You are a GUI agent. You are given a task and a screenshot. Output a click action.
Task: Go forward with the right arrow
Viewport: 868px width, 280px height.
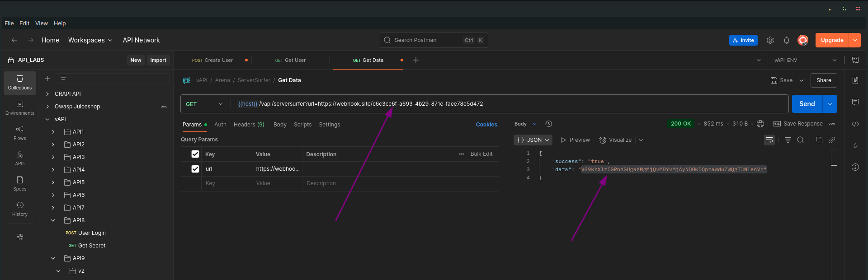(x=31, y=40)
